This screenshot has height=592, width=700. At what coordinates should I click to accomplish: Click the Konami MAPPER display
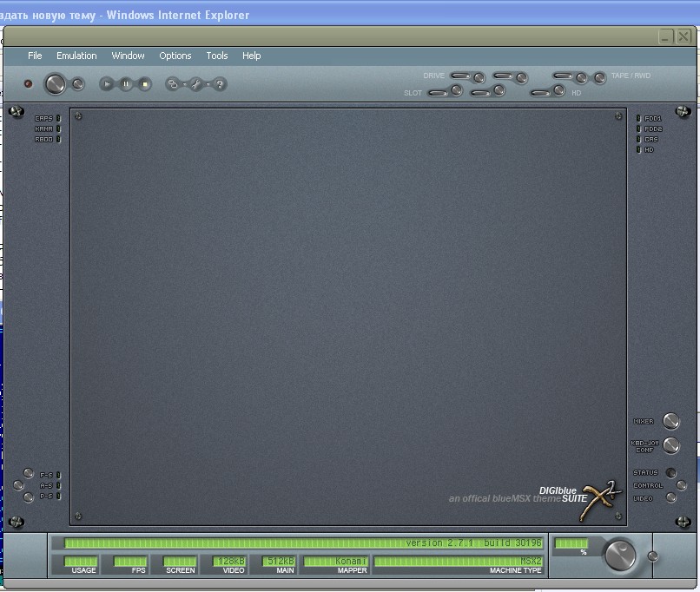tap(336, 562)
